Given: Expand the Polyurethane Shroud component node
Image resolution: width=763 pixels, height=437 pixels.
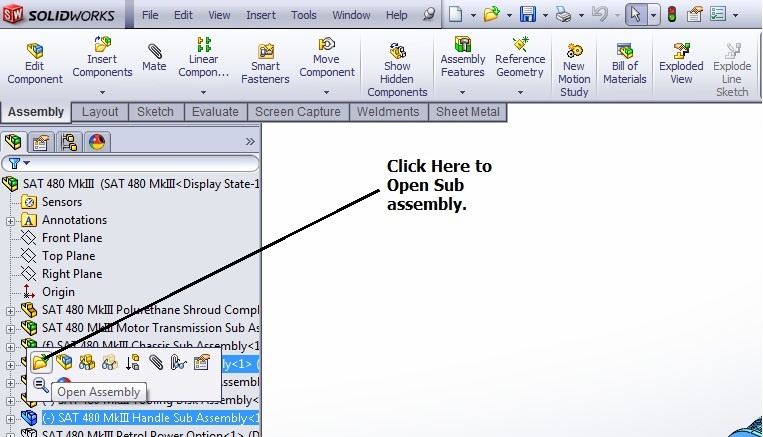Looking at the screenshot, I should pyautogui.click(x=10, y=311).
